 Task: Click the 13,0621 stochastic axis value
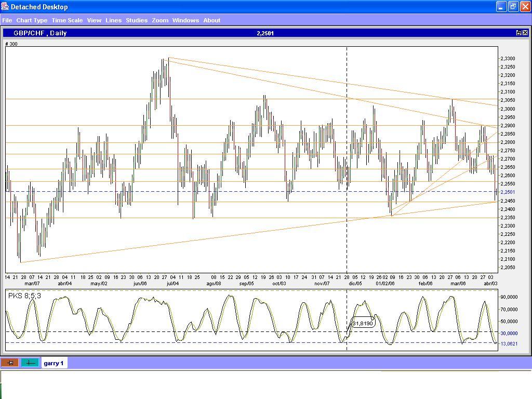pos(509,344)
